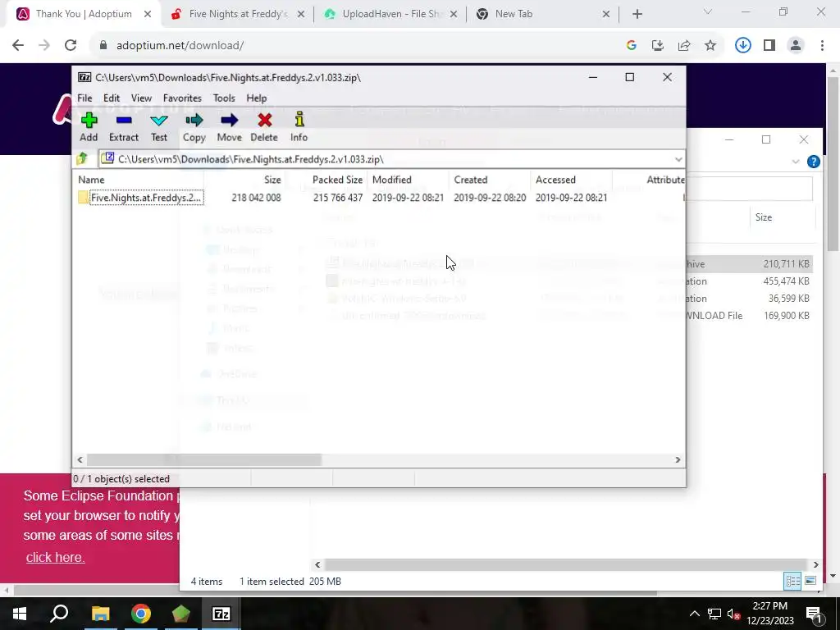The width and height of the screenshot is (840, 630).
Task: Click the browser back arrow
Action: (x=18, y=46)
